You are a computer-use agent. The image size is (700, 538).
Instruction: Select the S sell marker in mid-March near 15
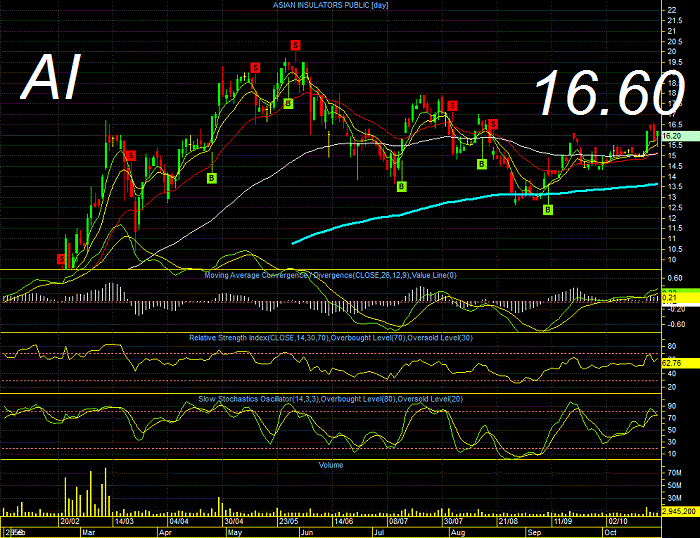(x=131, y=155)
